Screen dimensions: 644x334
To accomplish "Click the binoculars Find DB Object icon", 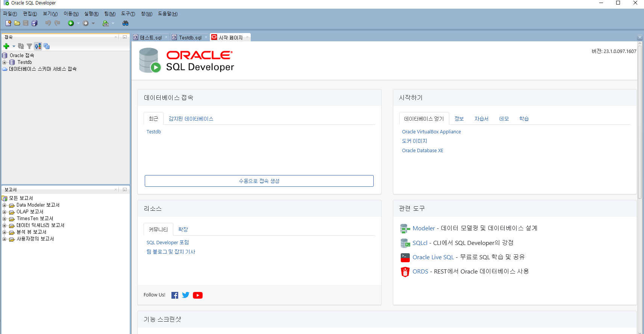I will pos(126,23).
